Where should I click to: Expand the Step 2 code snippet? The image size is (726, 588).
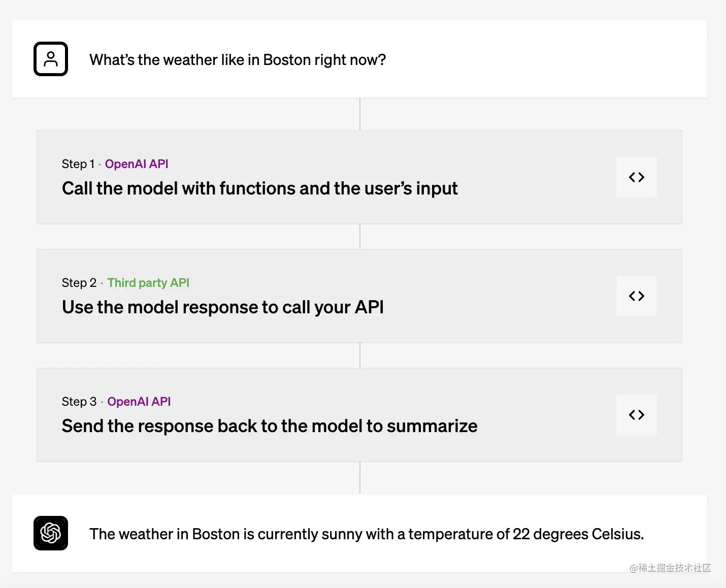pyautogui.click(x=637, y=296)
